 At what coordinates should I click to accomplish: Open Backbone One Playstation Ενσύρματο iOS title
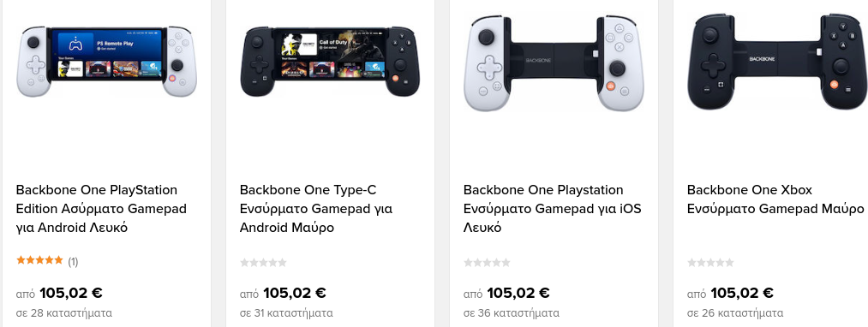[553, 209]
